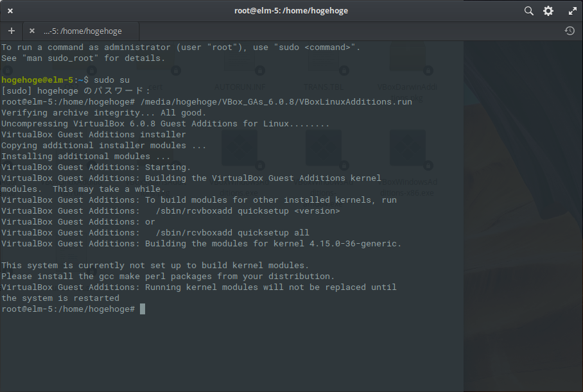Viewport: 583px width, 392px height.
Task: Select the '...-5: /home/hogehoge' tab
Action: [81, 31]
